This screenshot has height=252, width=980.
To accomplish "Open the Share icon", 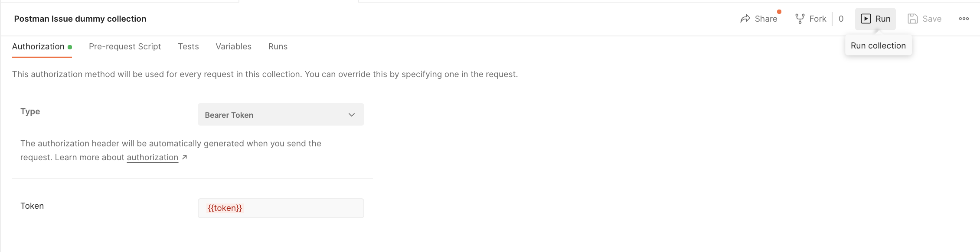I will point(746,19).
